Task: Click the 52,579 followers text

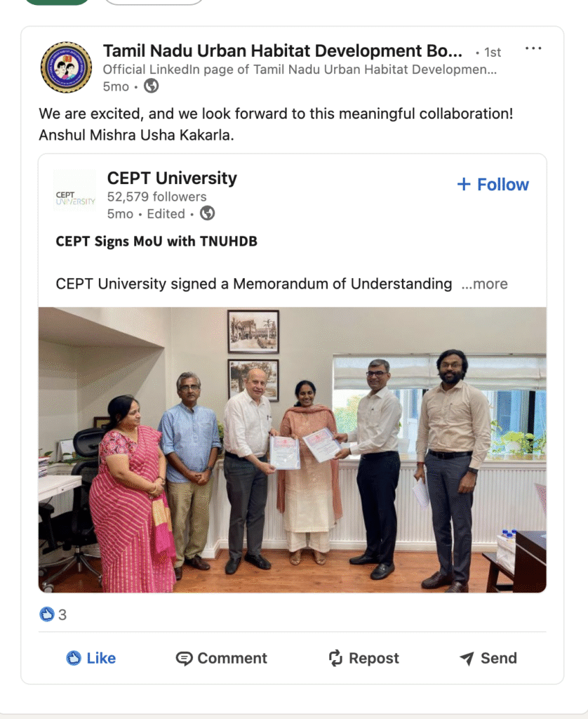Action: 156,197
